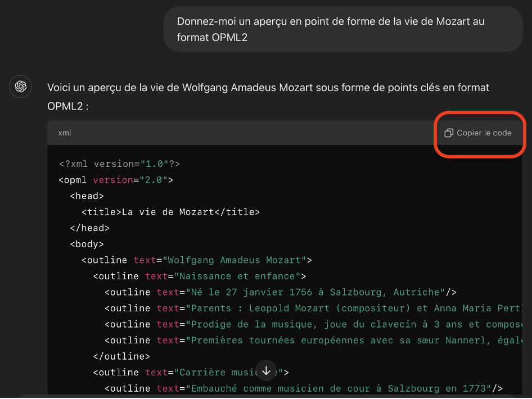Click the Naissance et enfance outline line
Image resolution: width=532 pixels, height=399 pixels.
[x=200, y=276]
